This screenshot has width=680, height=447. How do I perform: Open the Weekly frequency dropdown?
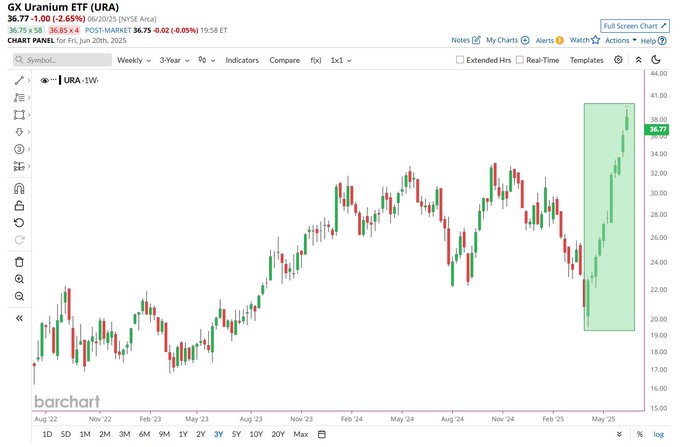(134, 60)
